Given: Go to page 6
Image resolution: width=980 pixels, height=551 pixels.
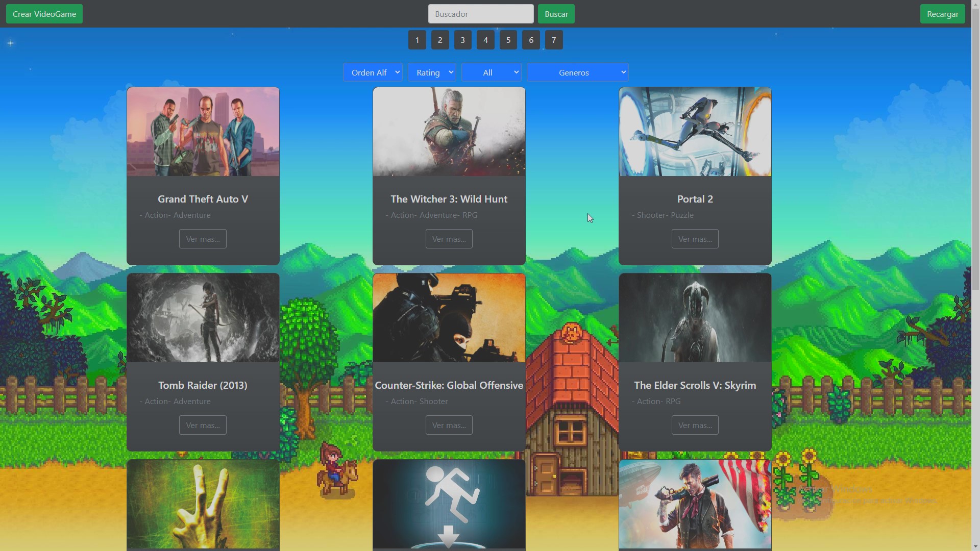Looking at the screenshot, I should 531,40.
